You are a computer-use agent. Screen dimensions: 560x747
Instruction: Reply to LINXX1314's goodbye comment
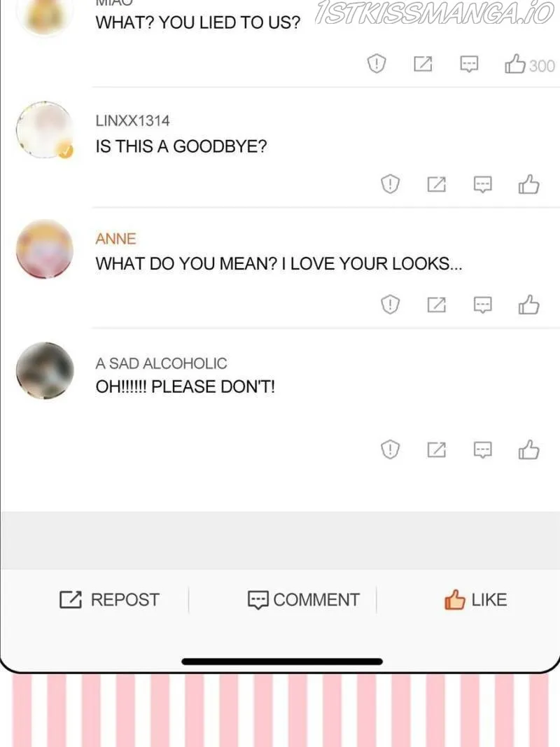point(482,184)
